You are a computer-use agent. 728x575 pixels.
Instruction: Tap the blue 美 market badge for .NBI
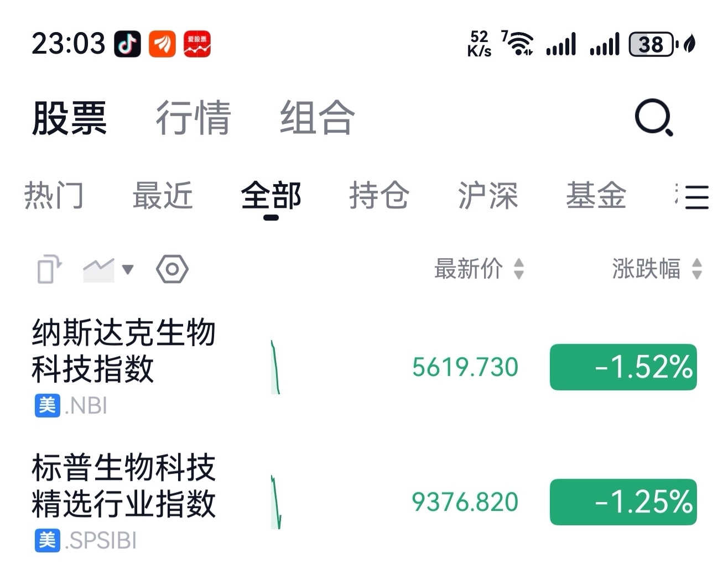[x=47, y=406]
